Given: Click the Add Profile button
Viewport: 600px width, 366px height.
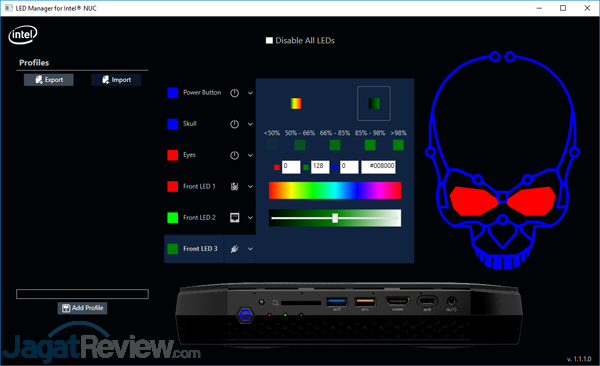Looking at the screenshot, I should coord(82,308).
